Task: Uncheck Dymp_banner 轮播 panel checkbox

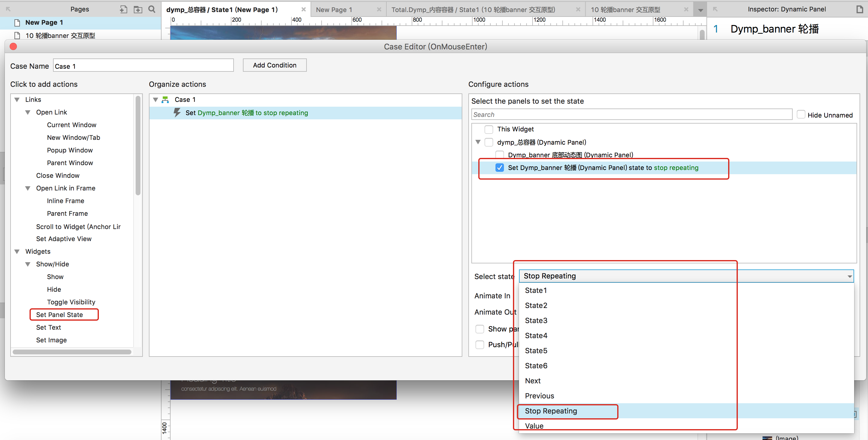Action: point(500,168)
